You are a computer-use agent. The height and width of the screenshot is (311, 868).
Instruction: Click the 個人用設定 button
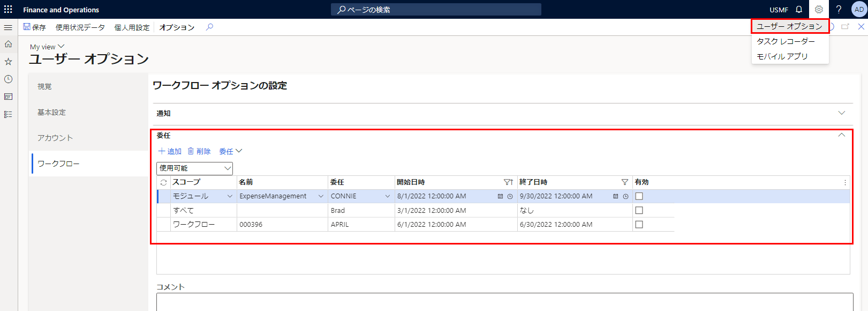pos(132,27)
